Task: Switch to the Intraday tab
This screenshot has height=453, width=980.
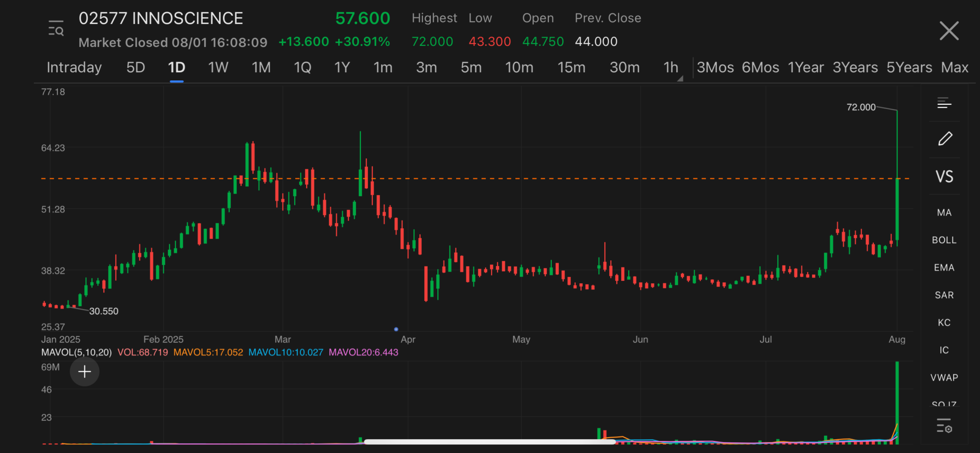Action: (x=74, y=67)
